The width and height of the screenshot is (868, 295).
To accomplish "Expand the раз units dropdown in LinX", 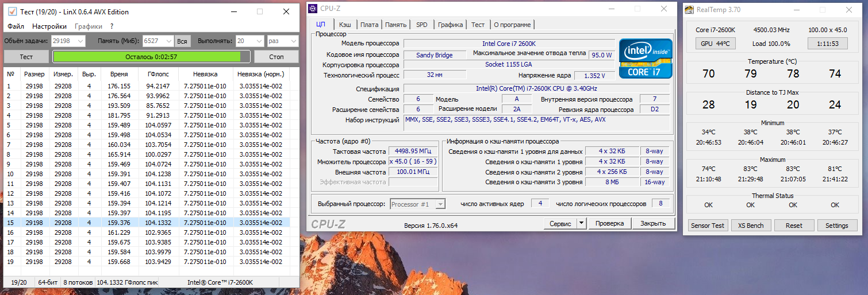I will (293, 41).
